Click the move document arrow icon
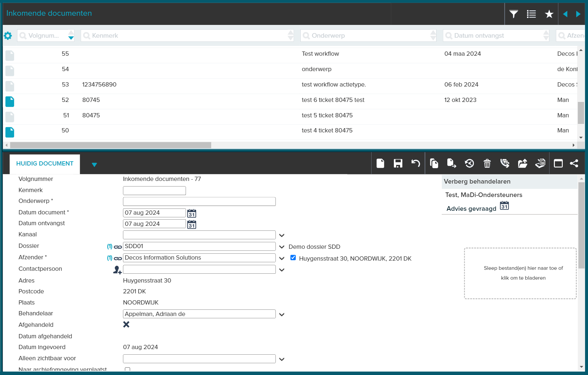The width and height of the screenshot is (588, 375). click(x=452, y=163)
